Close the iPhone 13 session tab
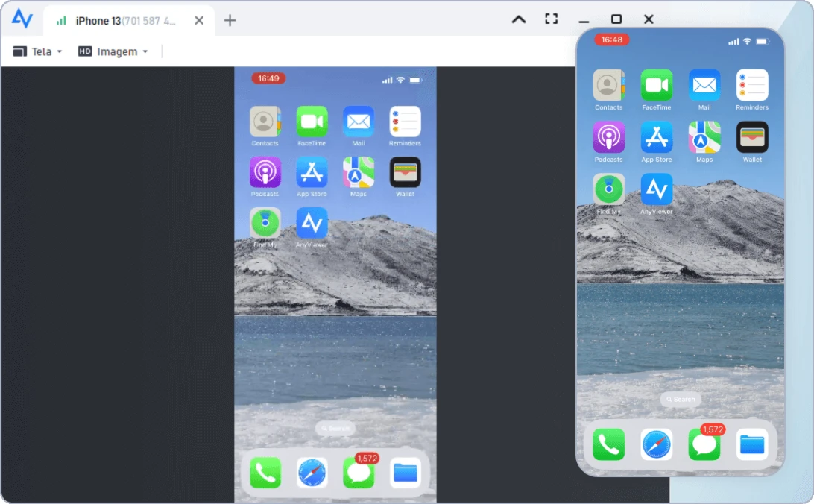The width and height of the screenshot is (814, 504). coord(199,20)
